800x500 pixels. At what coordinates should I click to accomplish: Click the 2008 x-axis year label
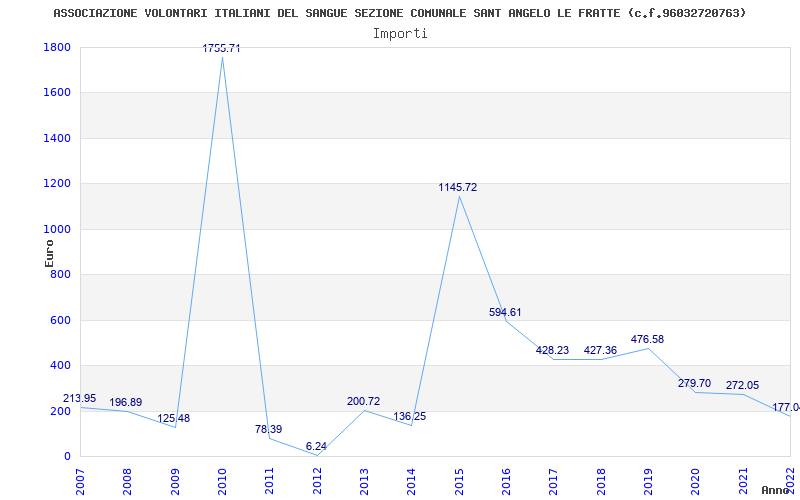pyautogui.click(x=128, y=481)
